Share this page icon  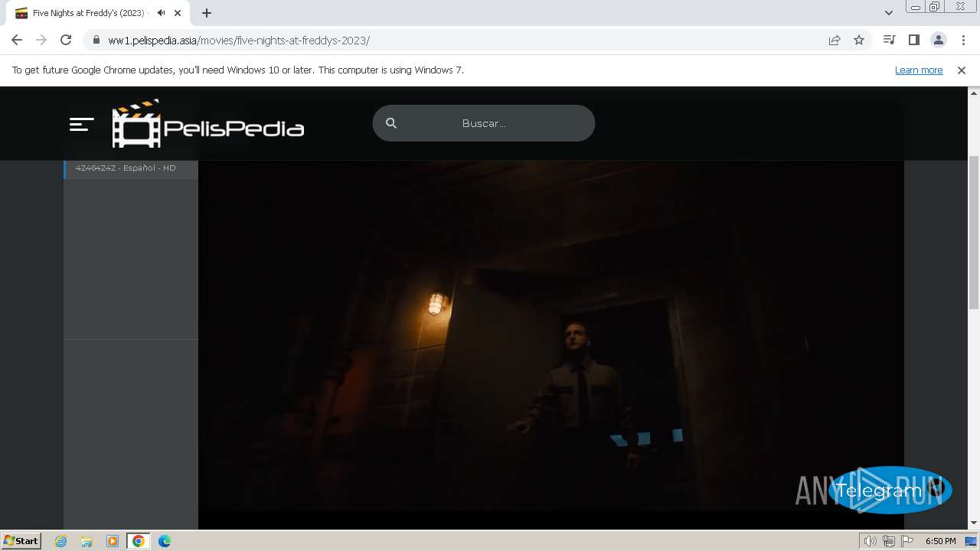835,40
